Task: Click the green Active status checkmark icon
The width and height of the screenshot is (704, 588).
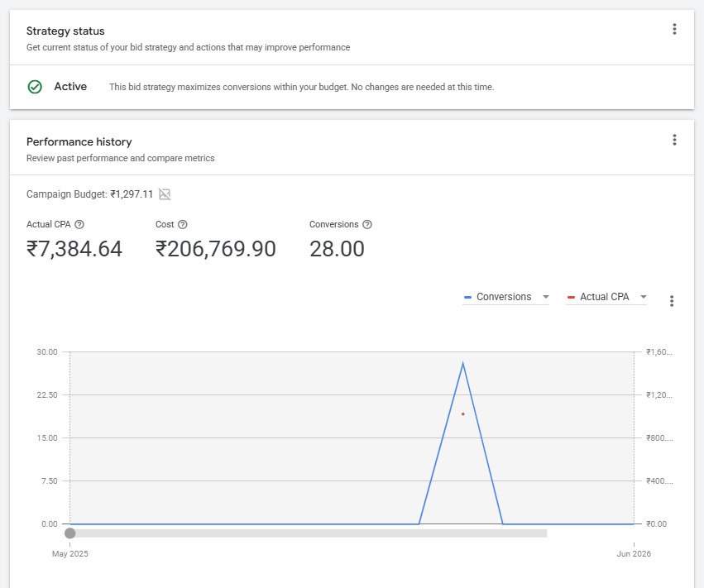Action: coord(35,87)
